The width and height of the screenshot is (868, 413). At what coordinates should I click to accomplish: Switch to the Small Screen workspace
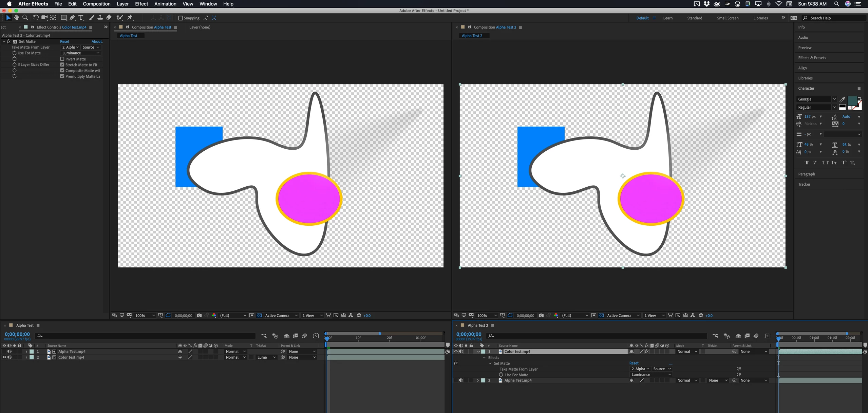coord(728,18)
